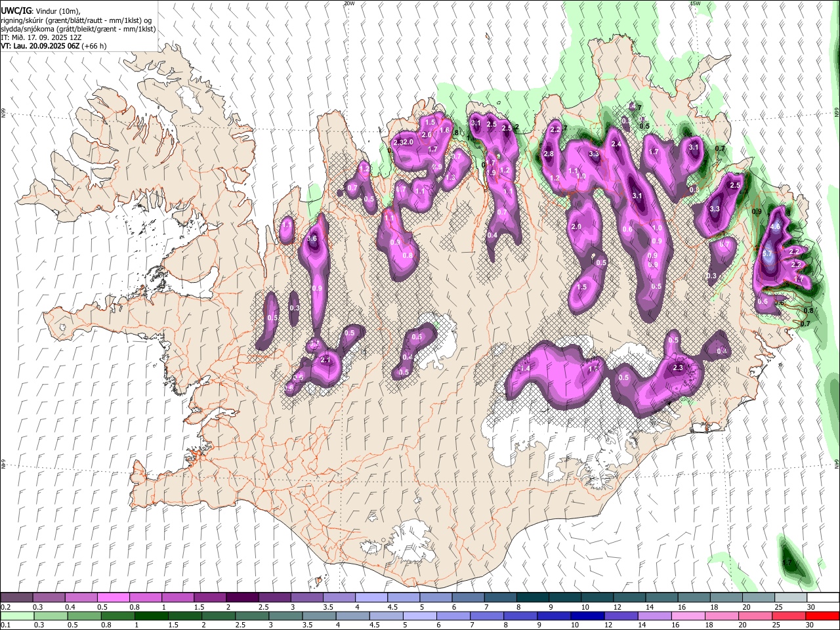Click the 1.4 precipitation value on the map
The width and height of the screenshot is (840, 630).
click(x=524, y=369)
